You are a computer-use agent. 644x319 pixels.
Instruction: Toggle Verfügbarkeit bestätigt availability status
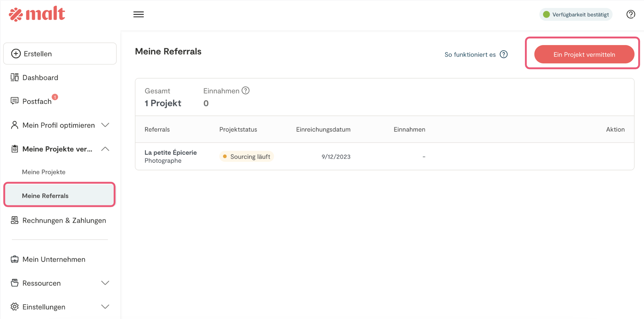(x=576, y=15)
